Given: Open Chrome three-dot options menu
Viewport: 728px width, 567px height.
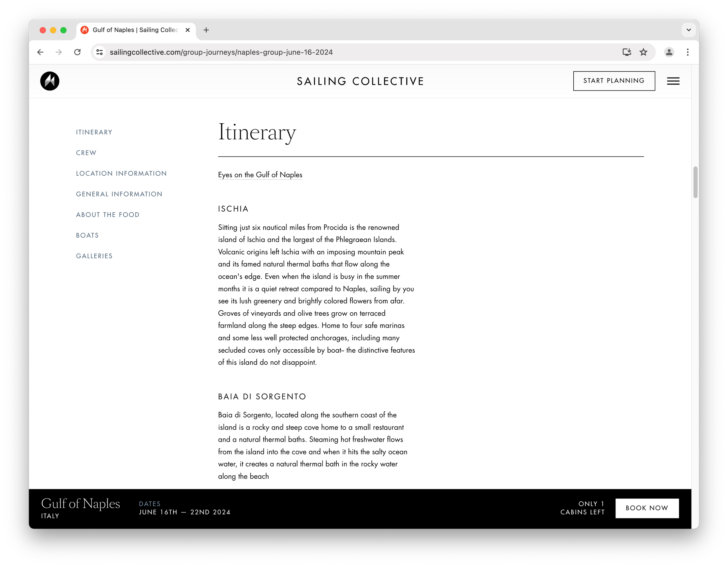Looking at the screenshot, I should pos(687,52).
